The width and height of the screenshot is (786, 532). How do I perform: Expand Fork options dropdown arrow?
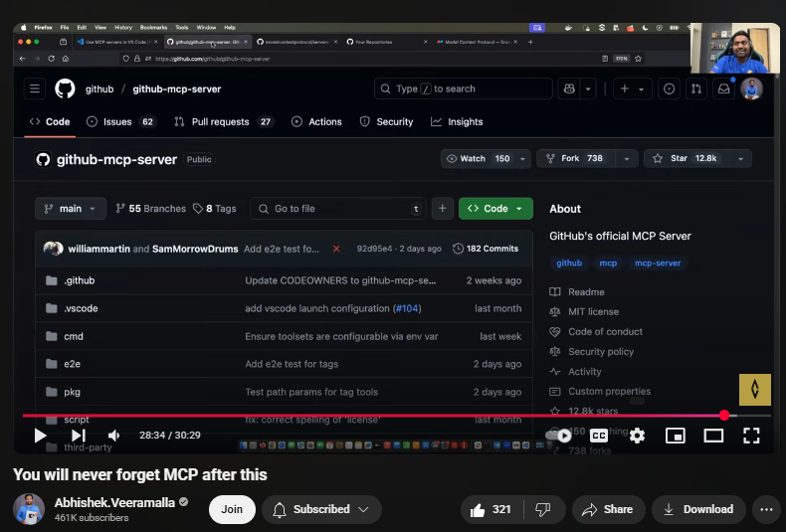(x=627, y=159)
